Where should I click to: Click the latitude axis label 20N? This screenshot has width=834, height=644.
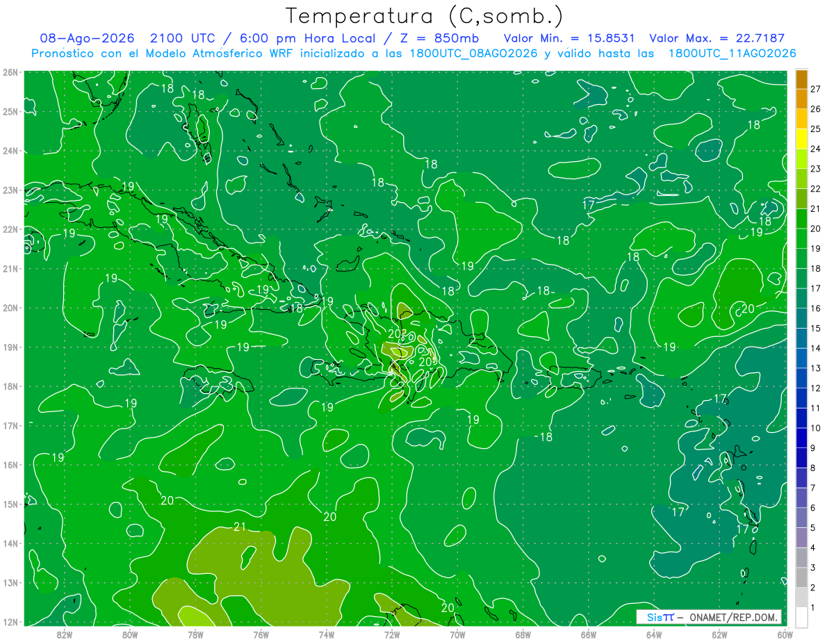coord(10,308)
